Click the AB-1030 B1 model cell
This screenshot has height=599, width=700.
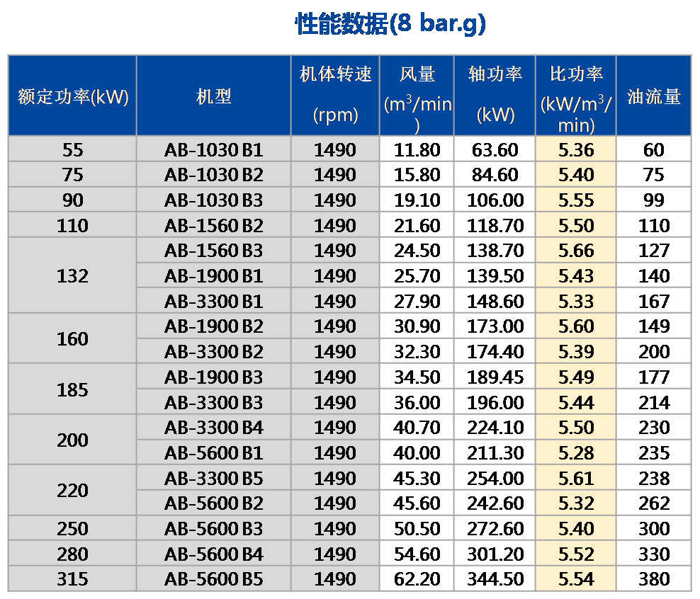[213, 149]
